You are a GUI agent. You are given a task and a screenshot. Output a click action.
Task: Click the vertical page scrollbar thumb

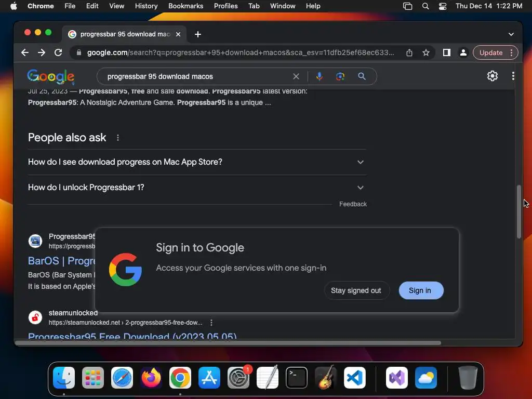(519, 212)
